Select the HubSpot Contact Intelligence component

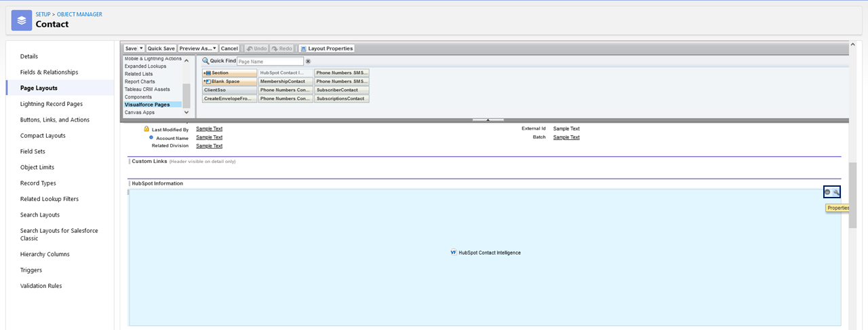(x=485, y=257)
